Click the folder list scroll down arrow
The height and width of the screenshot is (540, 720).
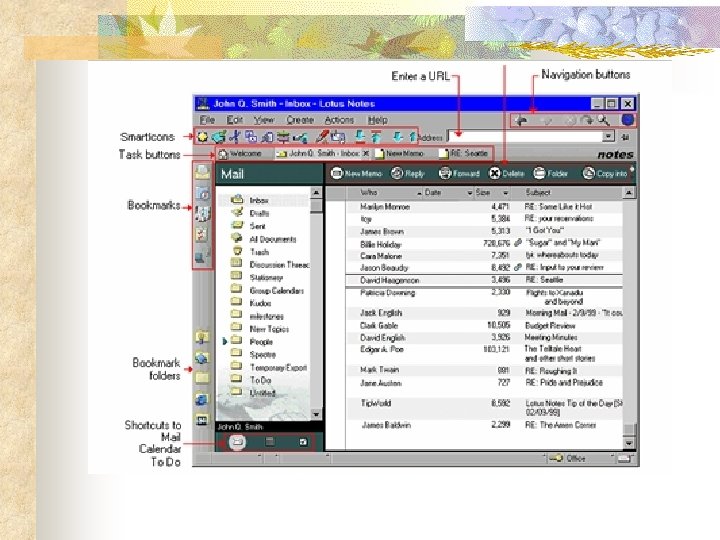(316, 415)
